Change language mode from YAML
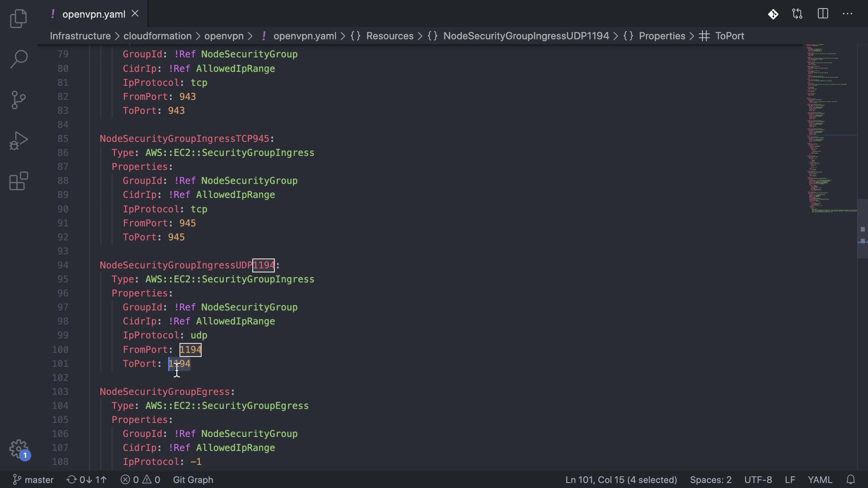Image resolution: width=868 pixels, height=488 pixels. [x=820, y=479]
